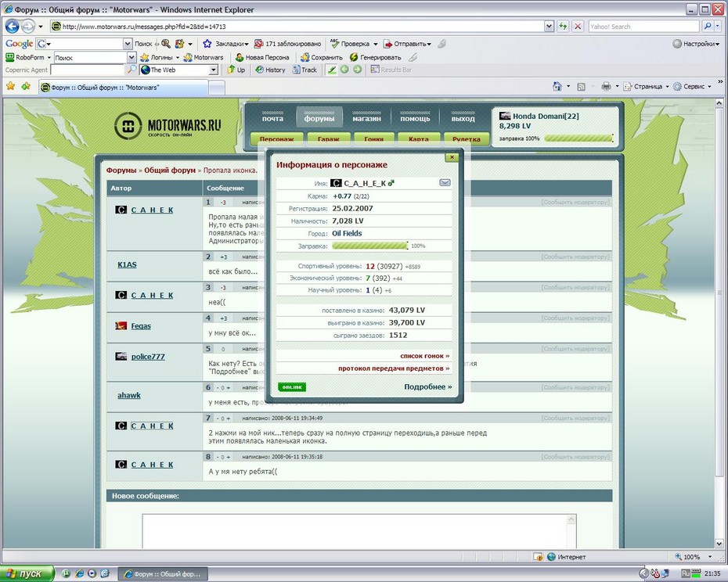The height and width of the screenshot is (582, 728).
Task: Send a message via the envelope icon in popup
Action: coord(445,183)
